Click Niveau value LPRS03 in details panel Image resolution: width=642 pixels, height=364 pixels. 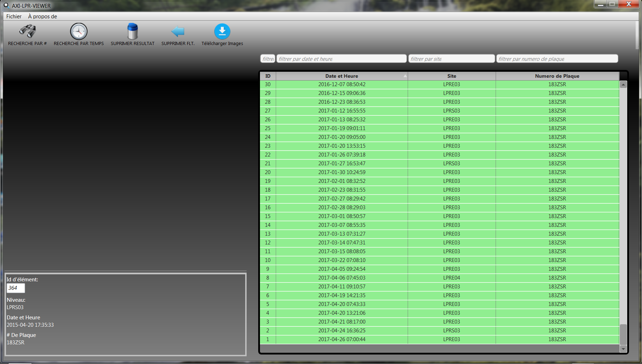[x=15, y=307]
